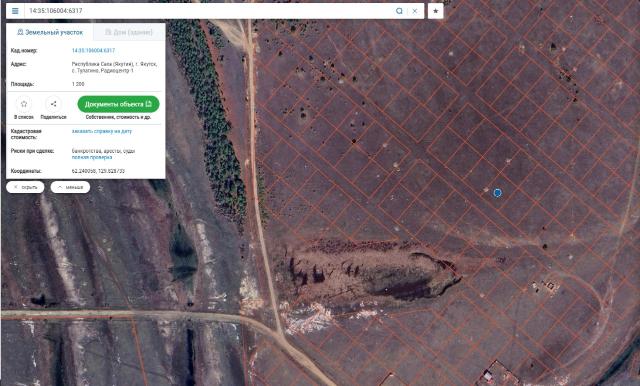This screenshot has height=386, width=640.
Task: Hide the info panel with скрыть button
Action: [25, 187]
